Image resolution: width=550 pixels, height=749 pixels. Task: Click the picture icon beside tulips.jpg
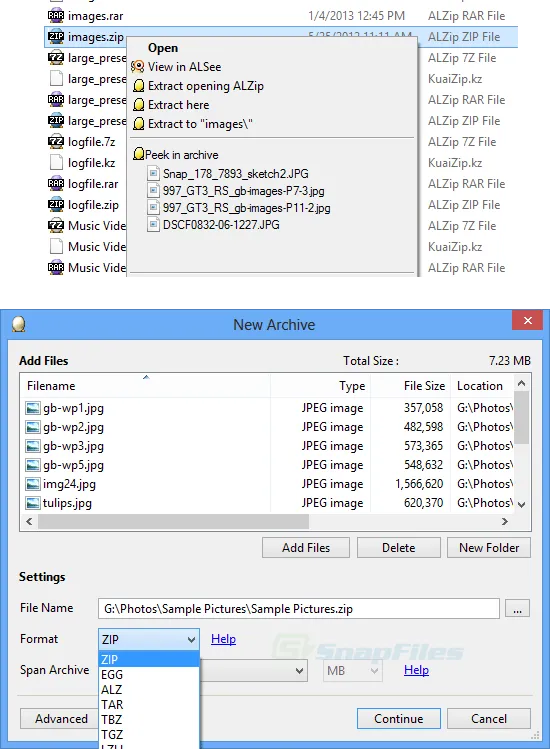pos(33,503)
